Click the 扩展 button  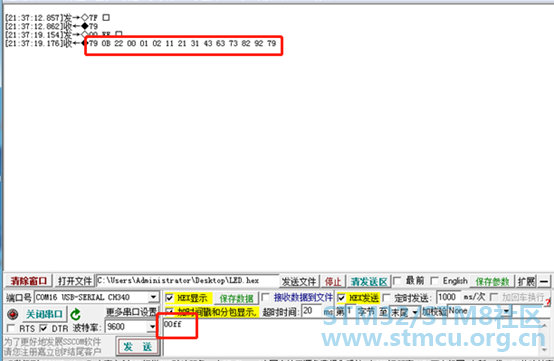[x=526, y=282]
